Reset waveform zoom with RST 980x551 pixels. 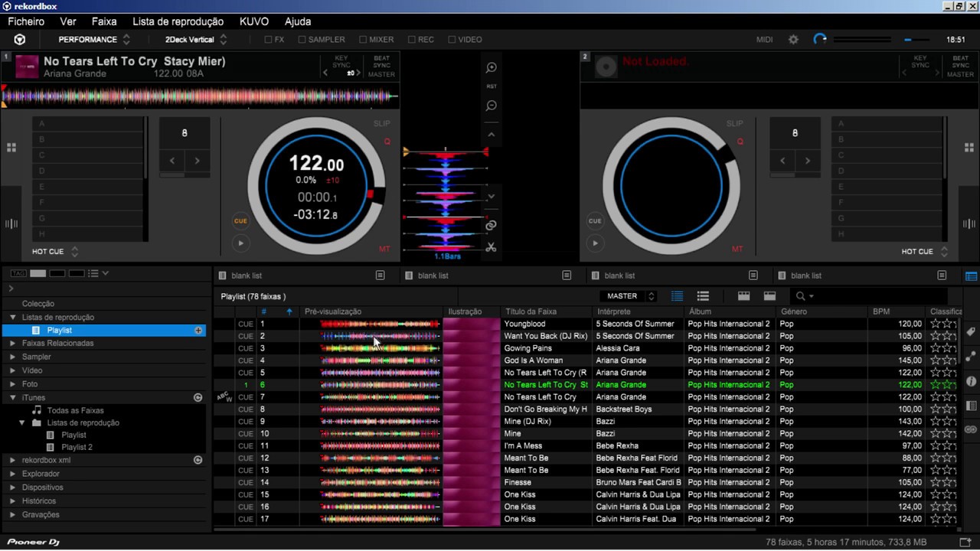tap(492, 86)
